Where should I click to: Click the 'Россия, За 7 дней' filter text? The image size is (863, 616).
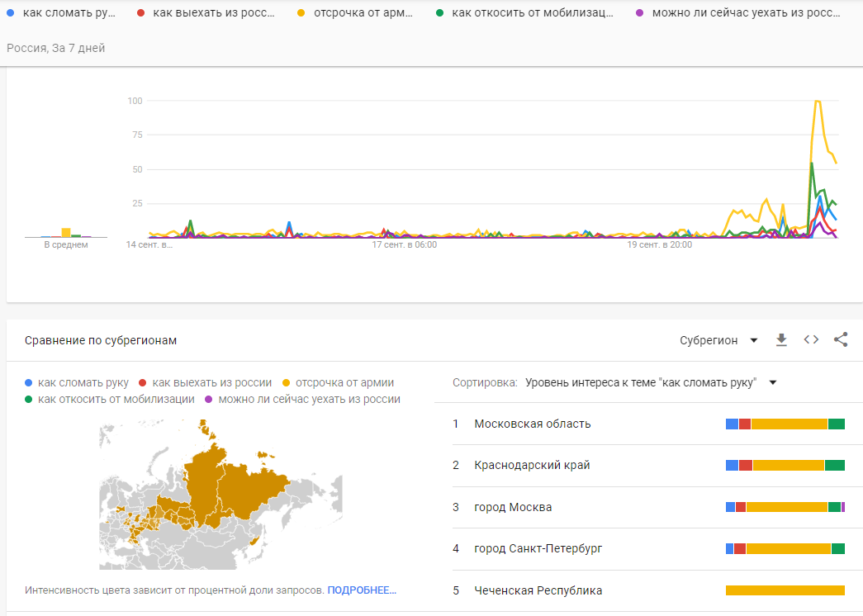click(55, 48)
